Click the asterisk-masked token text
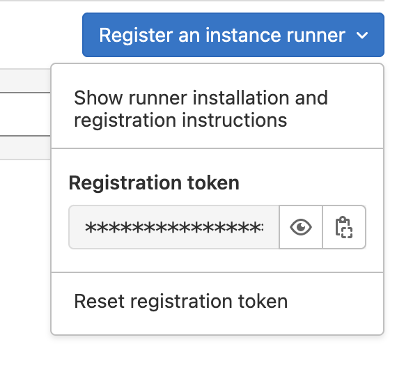The width and height of the screenshot is (398, 366). coord(174,228)
